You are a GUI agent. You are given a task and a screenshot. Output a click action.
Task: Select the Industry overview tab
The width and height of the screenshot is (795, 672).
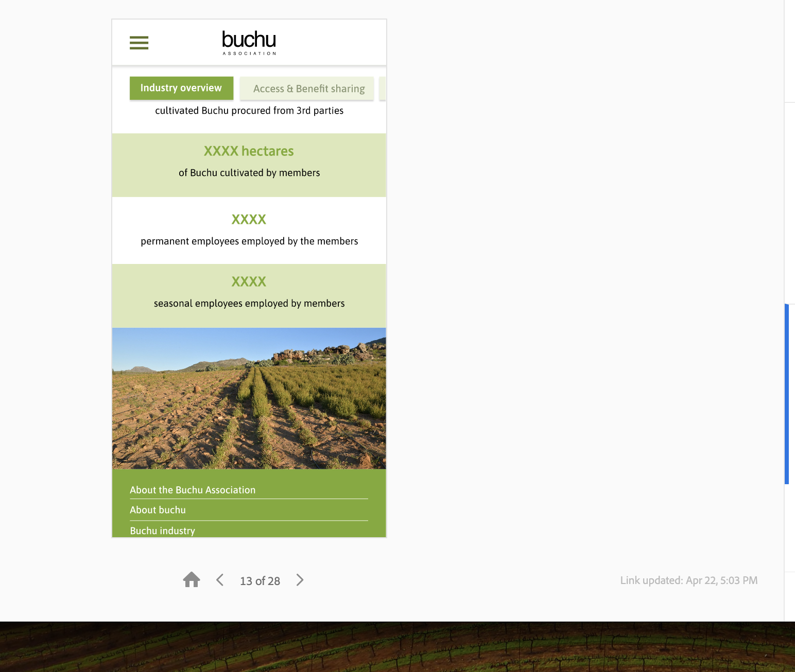tap(181, 88)
